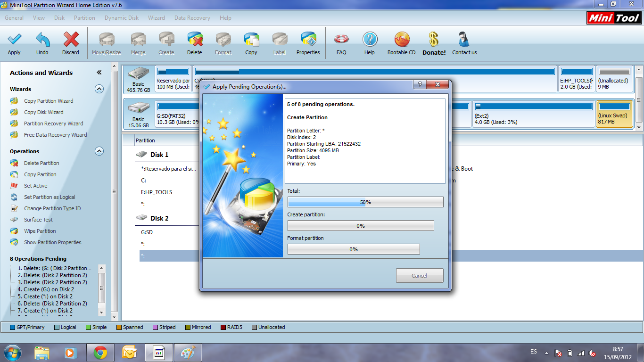Open the Wizard menu
The image size is (644, 362).
157,18
